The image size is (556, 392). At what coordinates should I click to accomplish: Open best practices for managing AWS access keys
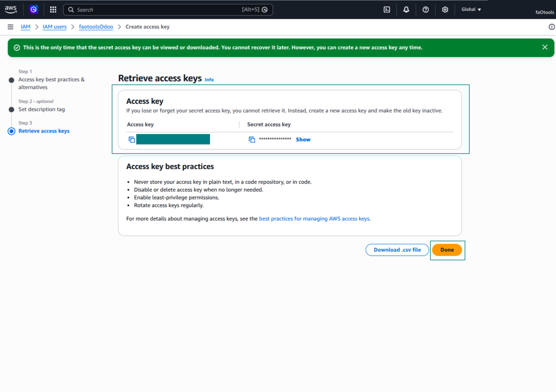click(x=314, y=219)
